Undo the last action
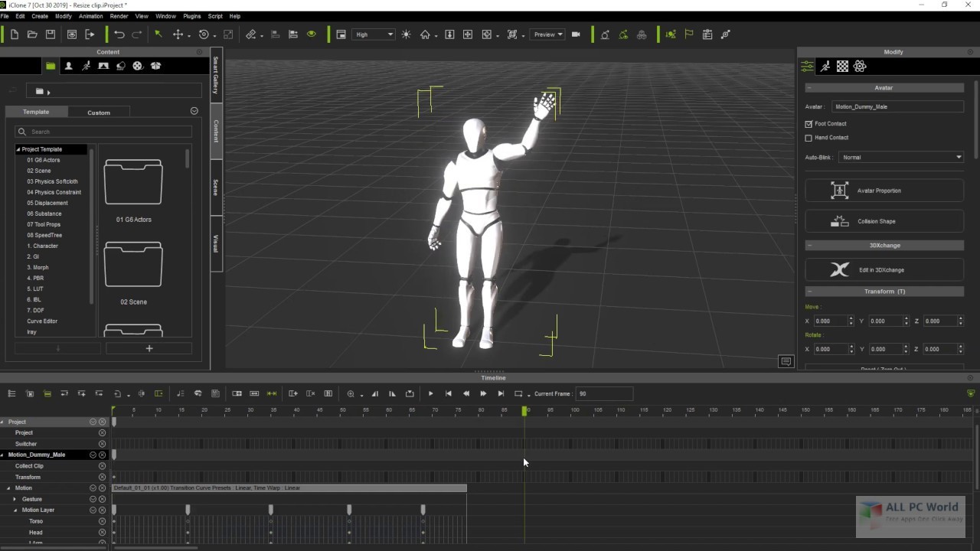The width and height of the screenshot is (980, 551). click(119, 34)
